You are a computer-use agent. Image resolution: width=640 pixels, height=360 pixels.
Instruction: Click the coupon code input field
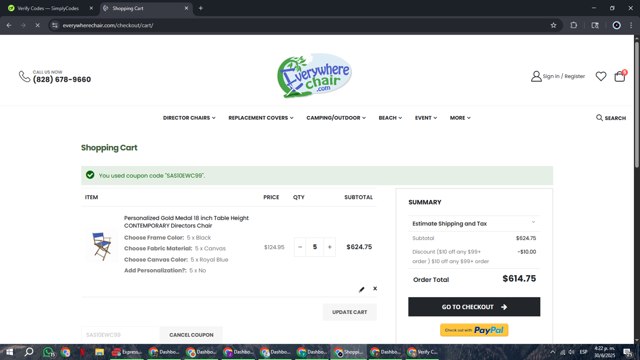pos(120,335)
